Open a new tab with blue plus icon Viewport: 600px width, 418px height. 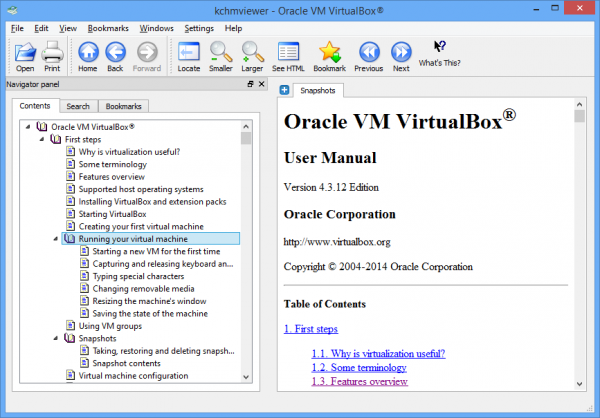[x=284, y=90]
